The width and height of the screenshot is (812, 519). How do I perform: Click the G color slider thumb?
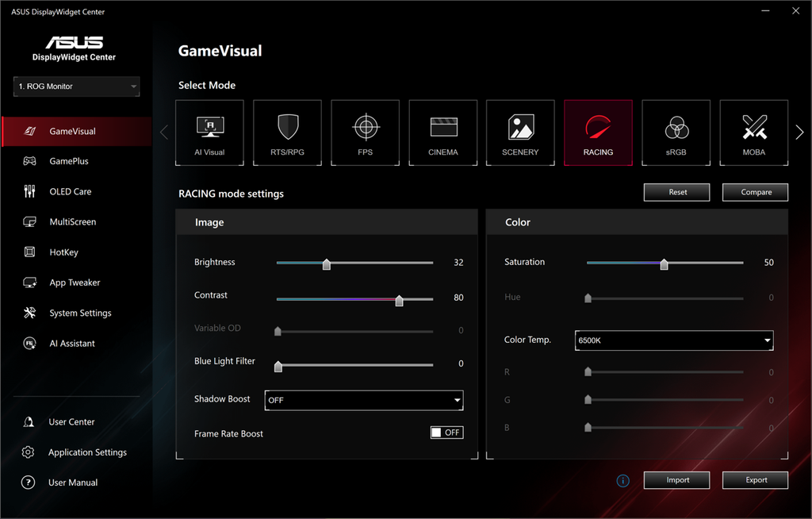point(588,400)
